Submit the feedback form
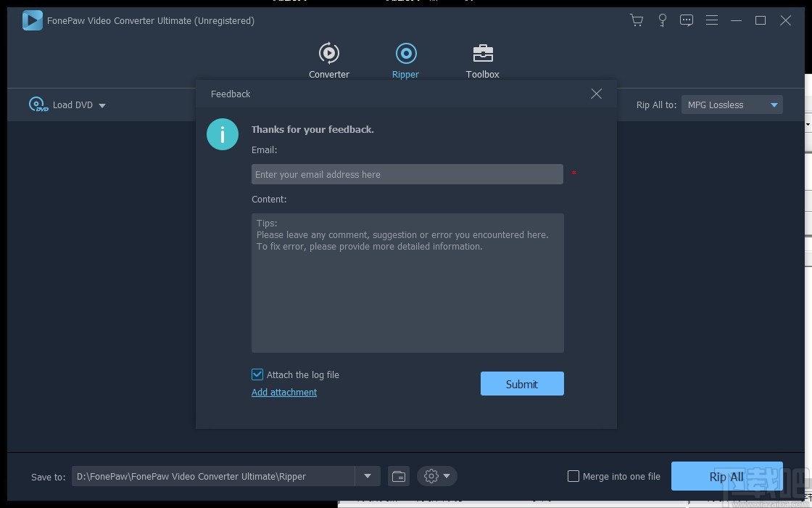Image resolution: width=812 pixels, height=508 pixels. coord(522,383)
